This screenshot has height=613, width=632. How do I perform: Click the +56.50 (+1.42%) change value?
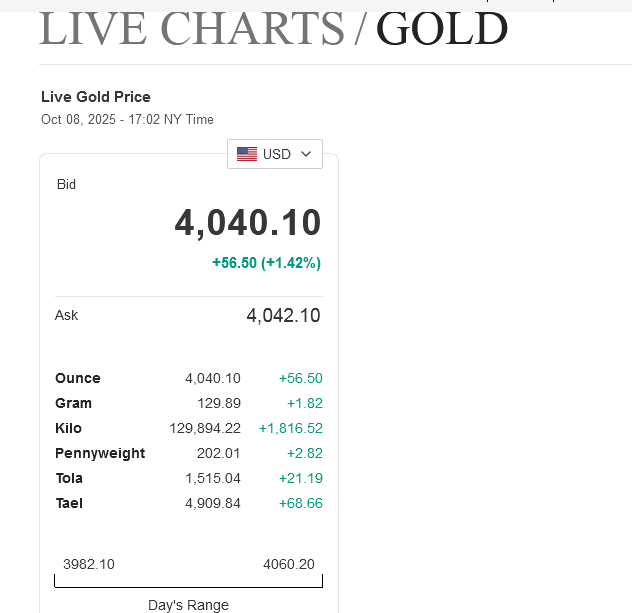tap(266, 263)
